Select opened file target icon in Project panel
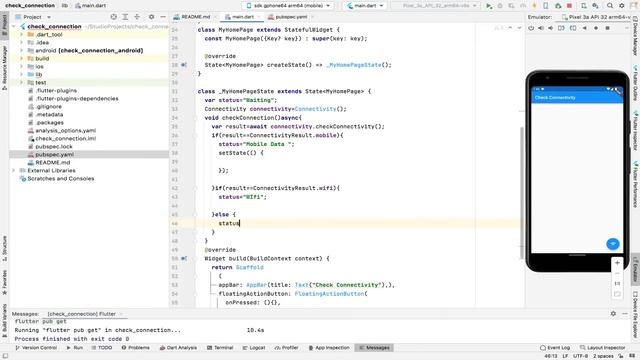The image size is (640, 360). tap(113, 17)
